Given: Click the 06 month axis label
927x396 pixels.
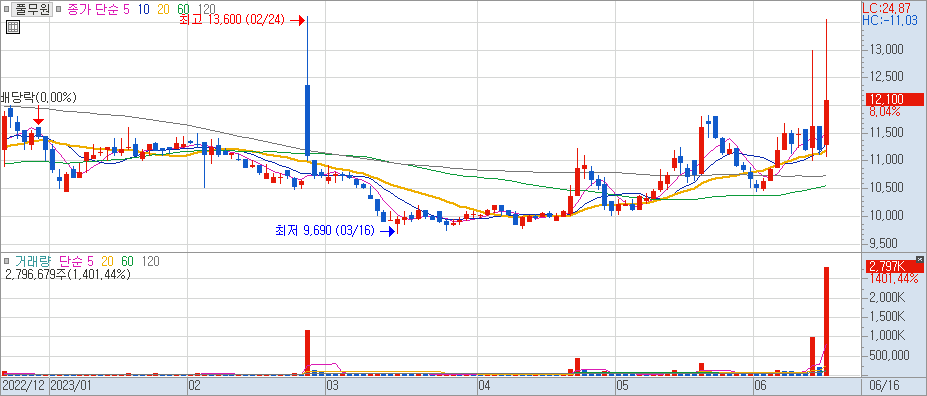Looking at the screenshot, I should click(761, 386).
